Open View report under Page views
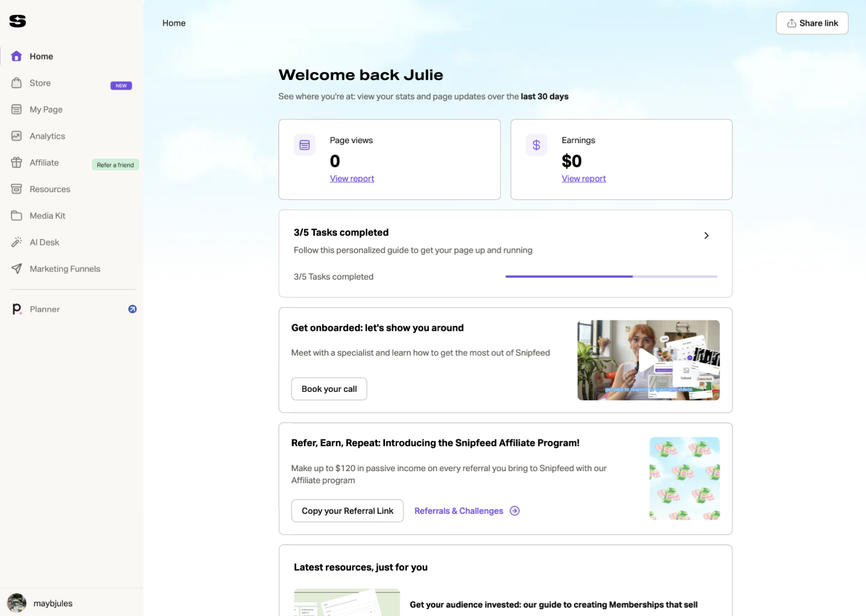The height and width of the screenshot is (616, 866). pos(352,179)
